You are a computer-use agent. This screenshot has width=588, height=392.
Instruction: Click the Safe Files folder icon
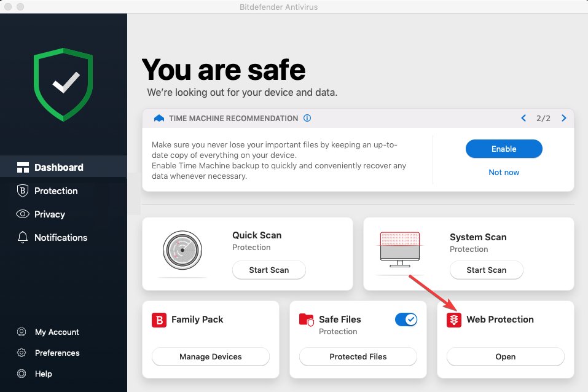307,320
